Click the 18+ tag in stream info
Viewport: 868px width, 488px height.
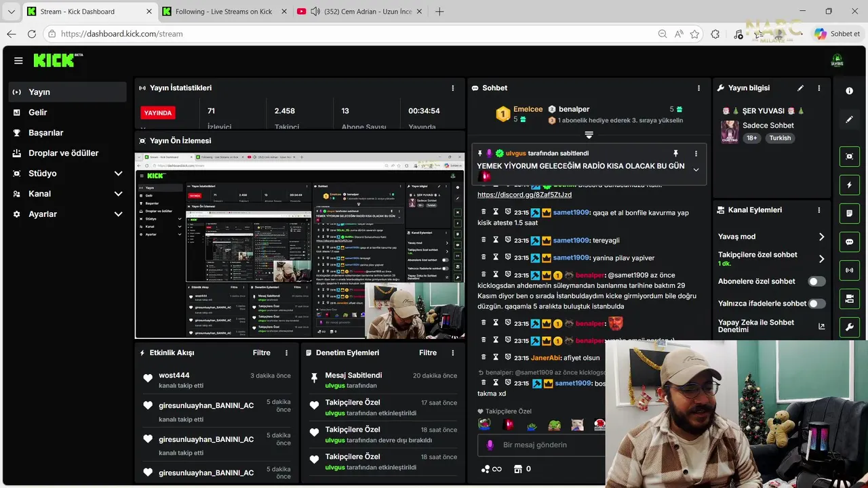[x=752, y=138]
